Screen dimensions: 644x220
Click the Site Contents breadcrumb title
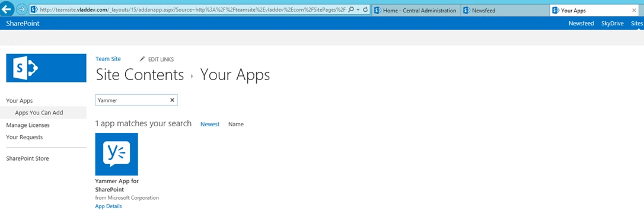(x=139, y=75)
